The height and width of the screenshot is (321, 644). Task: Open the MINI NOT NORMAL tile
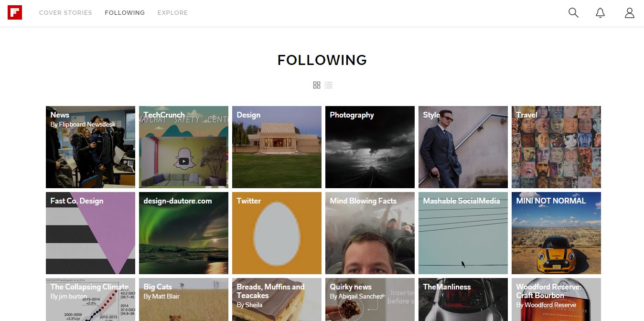pos(556,233)
